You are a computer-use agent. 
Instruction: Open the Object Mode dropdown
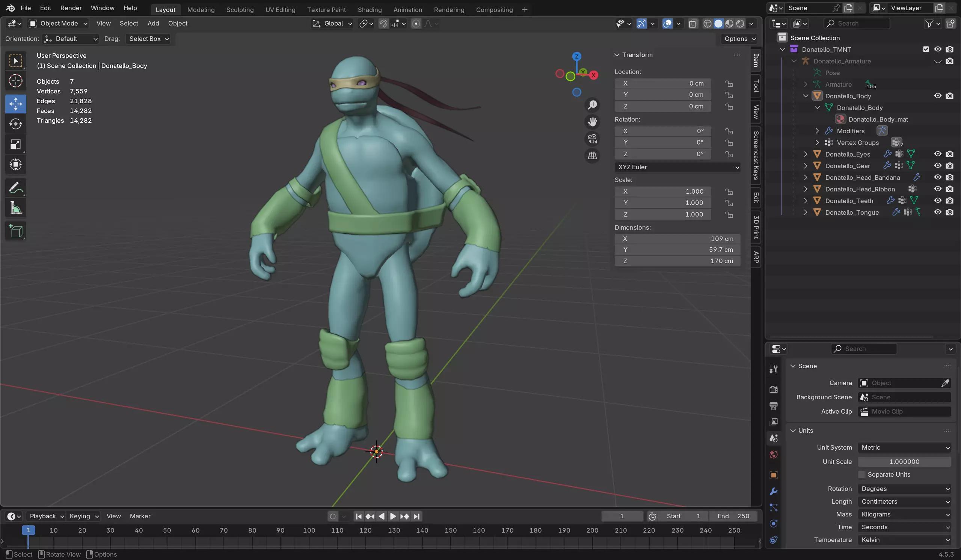point(58,24)
